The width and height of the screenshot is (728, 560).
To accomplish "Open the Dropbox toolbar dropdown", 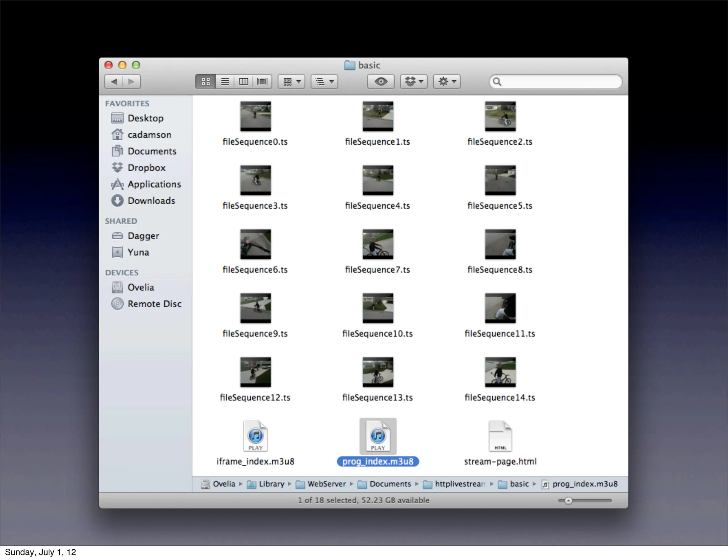I will pos(414,82).
